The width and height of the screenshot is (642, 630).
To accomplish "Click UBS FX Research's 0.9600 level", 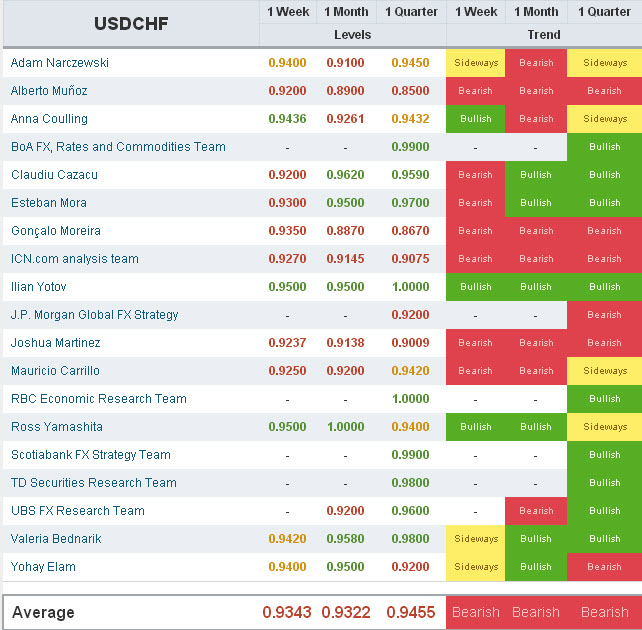I will (410, 511).
